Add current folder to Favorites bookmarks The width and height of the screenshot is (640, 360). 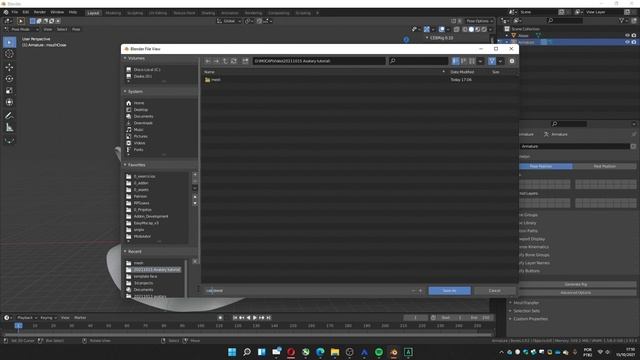[x=195, y=175]
